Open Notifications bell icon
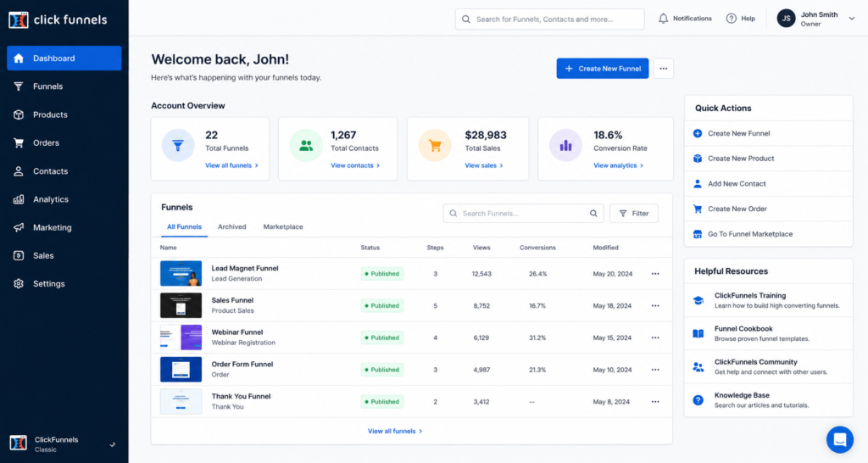This screenshot has width=868, height=463. click(x=663, y=19)
